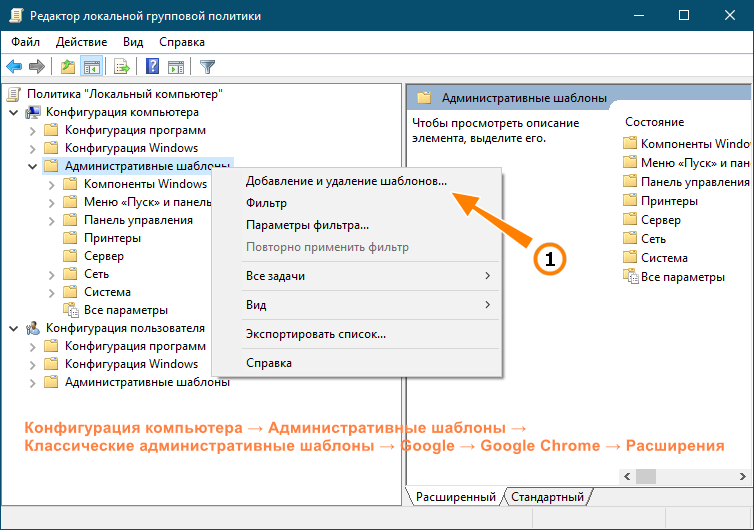The width and height of the screenshot is (754, 530).
Task: Switch to the Стандартный tab
Action: (x=547, y=497)
